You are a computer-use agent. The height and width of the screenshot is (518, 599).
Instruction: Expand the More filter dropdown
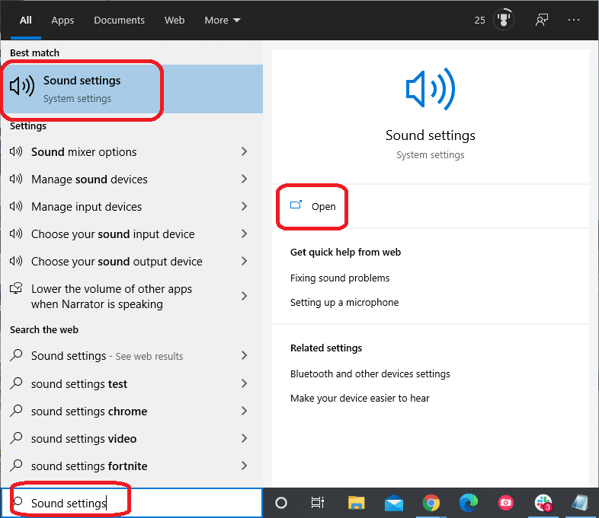[x=222, y=20]
